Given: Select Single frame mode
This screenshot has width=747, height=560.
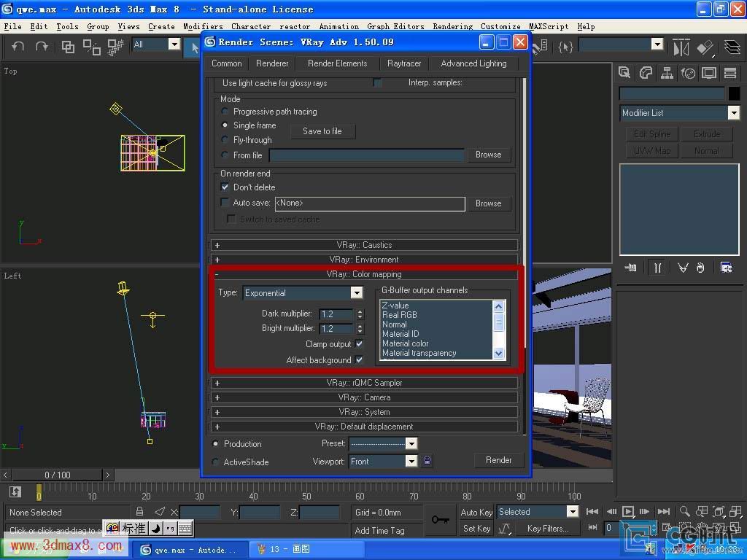Looking at the screenshot, I should 225,125.
